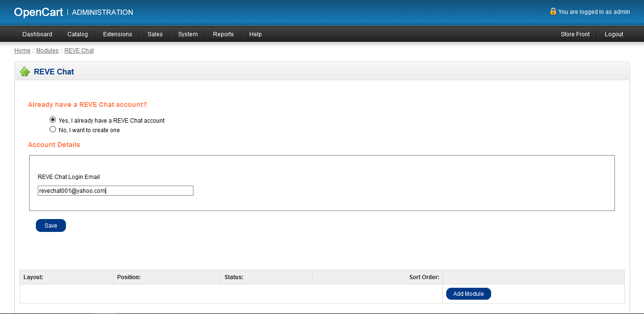Select 'Yes, I already have a REVE Chat account'
644x314 pixels.
[53, 120]
